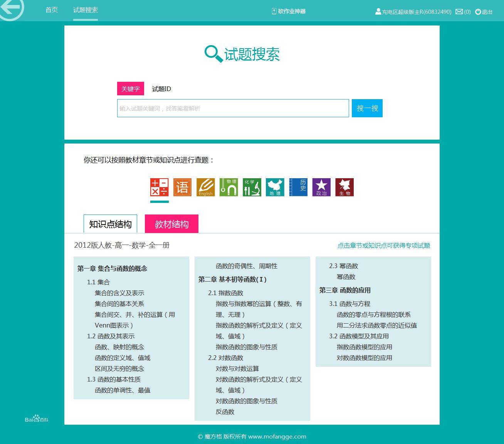
Task: Switch to the 教材结构 tab
Action: (171, 223)
